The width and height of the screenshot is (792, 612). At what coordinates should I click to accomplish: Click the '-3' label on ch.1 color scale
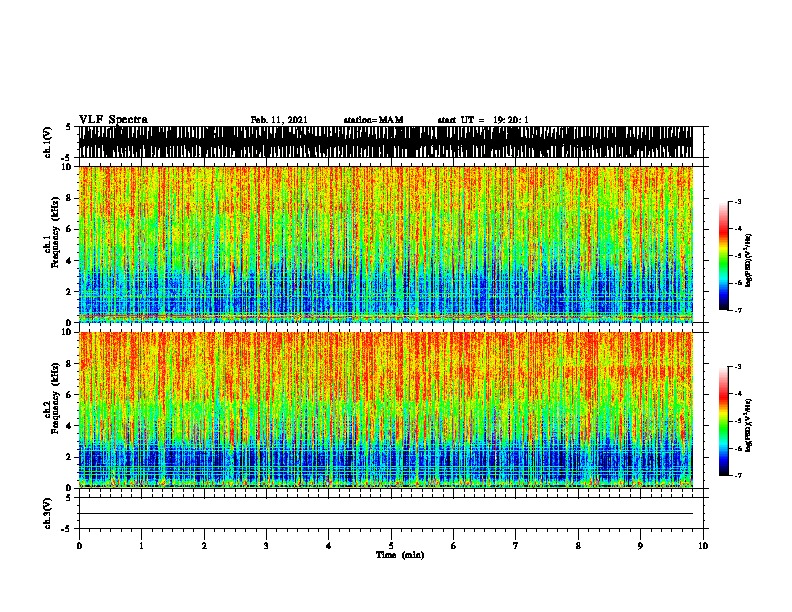tap(738, 202)
